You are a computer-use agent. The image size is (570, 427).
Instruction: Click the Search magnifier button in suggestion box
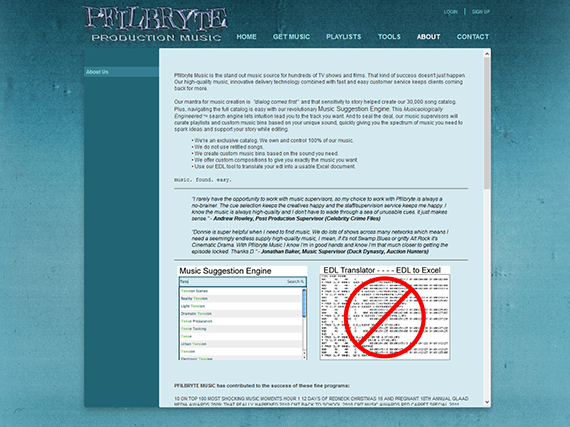coord(295,282)
